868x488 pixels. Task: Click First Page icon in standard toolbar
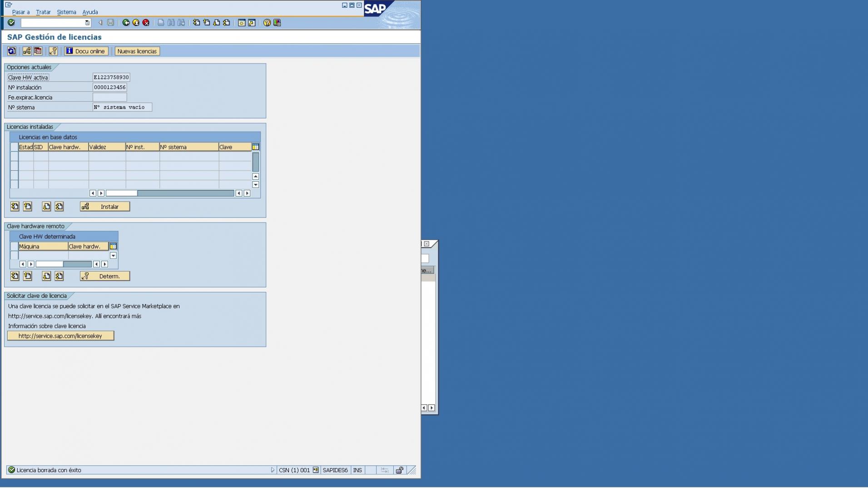click(196, 23)
